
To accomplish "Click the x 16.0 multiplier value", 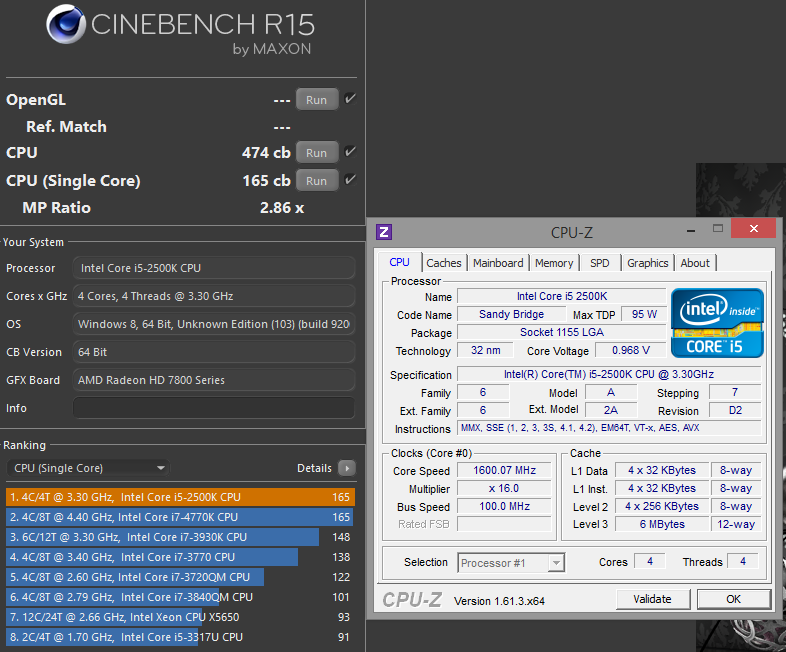I will [x=504, y=489].
